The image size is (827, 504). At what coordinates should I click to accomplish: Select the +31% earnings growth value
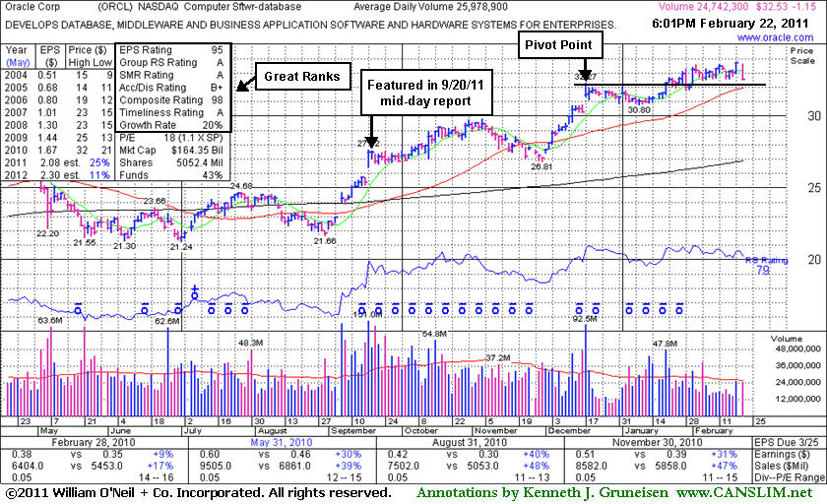tap(725, 454)
